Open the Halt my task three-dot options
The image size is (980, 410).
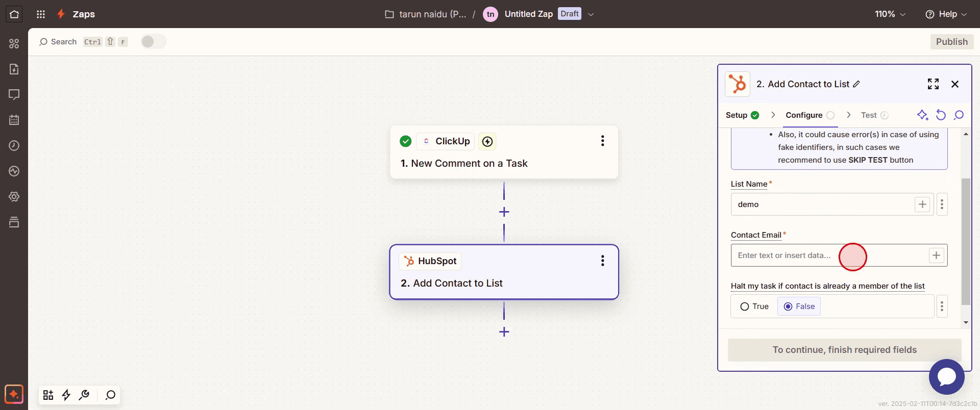pos(942,306)
